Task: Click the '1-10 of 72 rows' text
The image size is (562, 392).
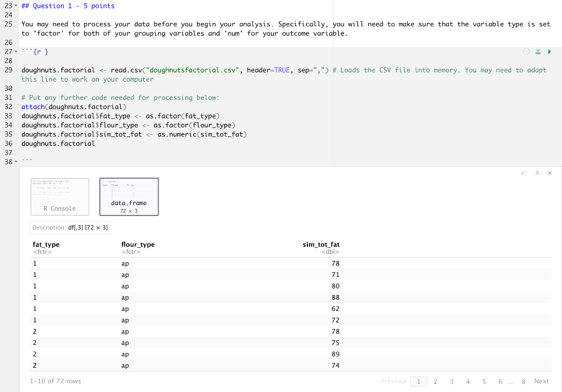Action: (55, 381)
